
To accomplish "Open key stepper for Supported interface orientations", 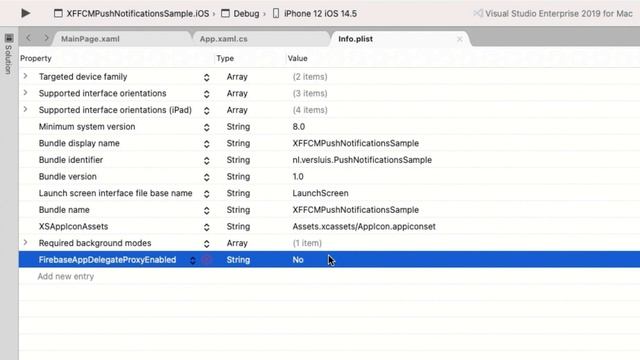I will [207, 94].
